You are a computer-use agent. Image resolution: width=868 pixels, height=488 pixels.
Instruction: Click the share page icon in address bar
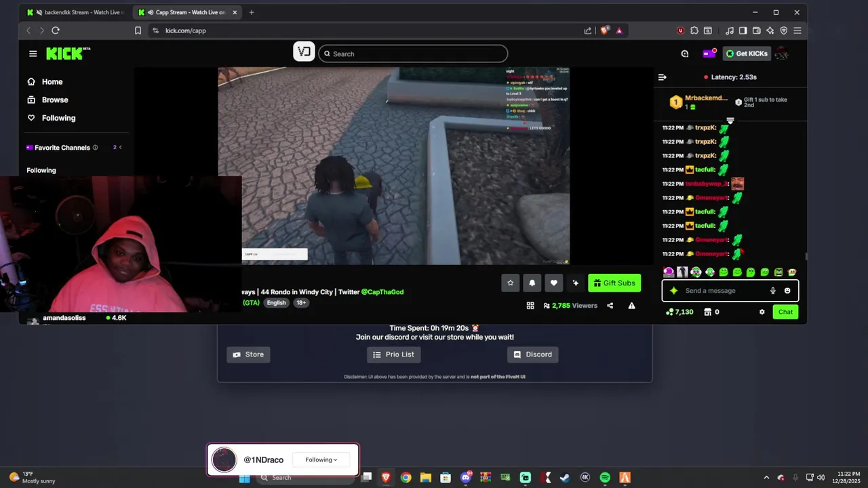click(587, 30)
